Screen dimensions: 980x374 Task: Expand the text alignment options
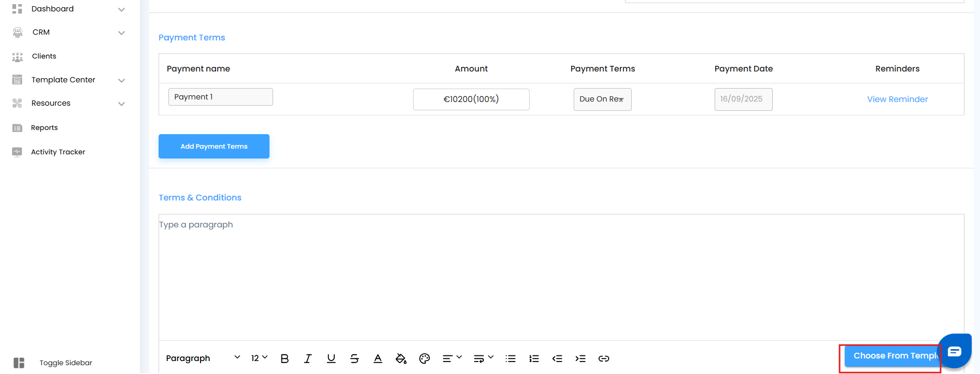click(452, 358)
